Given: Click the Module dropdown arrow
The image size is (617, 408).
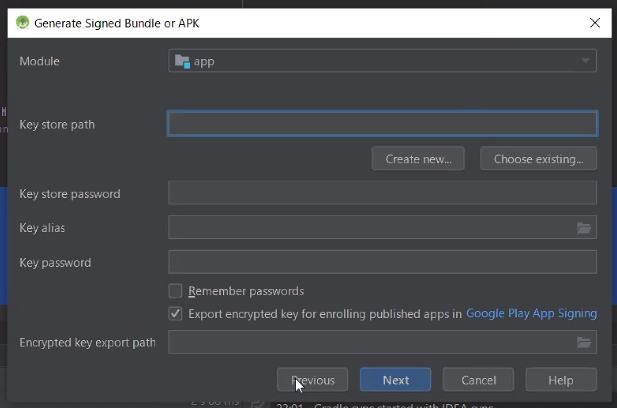Looking at the screenshot, I should click(585, 61).
